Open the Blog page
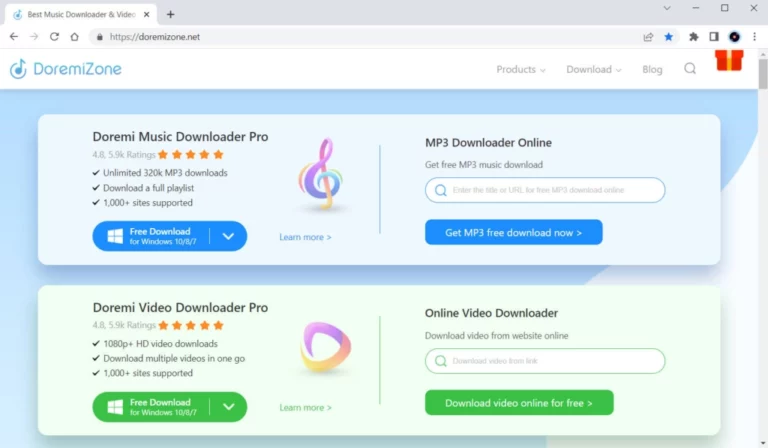768x448 pixels. [652, 70]
